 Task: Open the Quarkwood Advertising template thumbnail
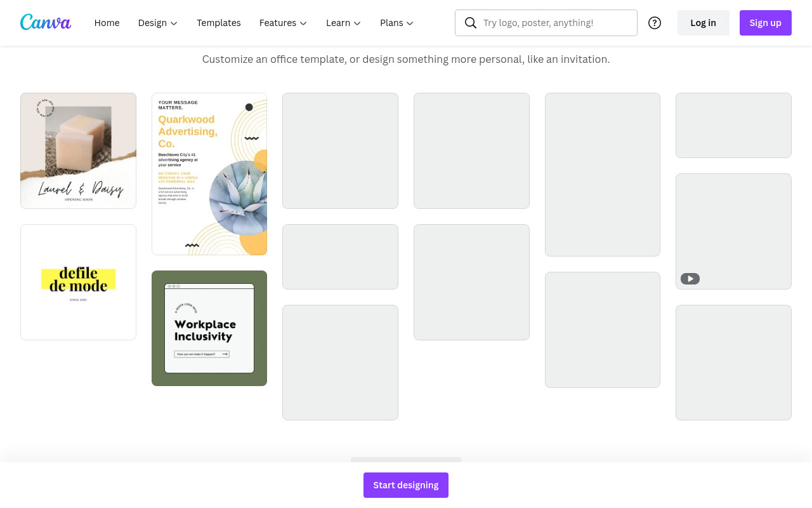[209, 174]
